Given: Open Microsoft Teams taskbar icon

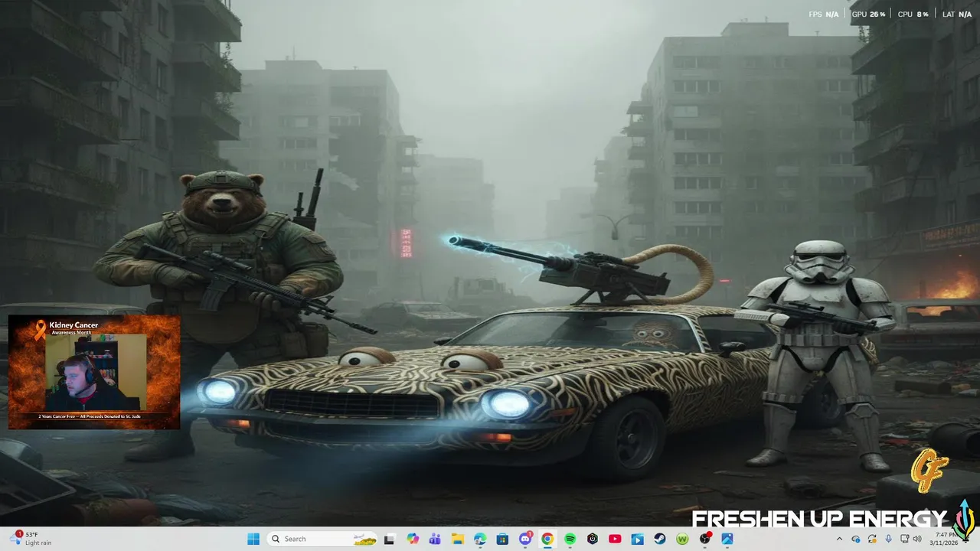Looking at the screenshot, I should coord(435,539).
